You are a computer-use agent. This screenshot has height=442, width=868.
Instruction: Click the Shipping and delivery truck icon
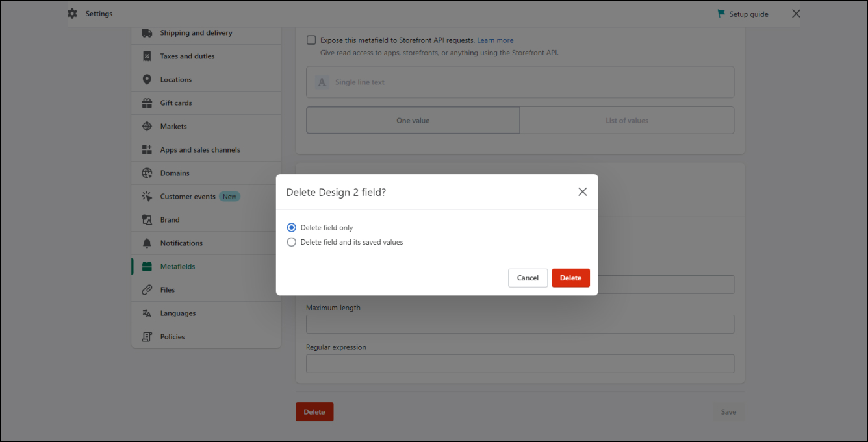tap(147, 33)
